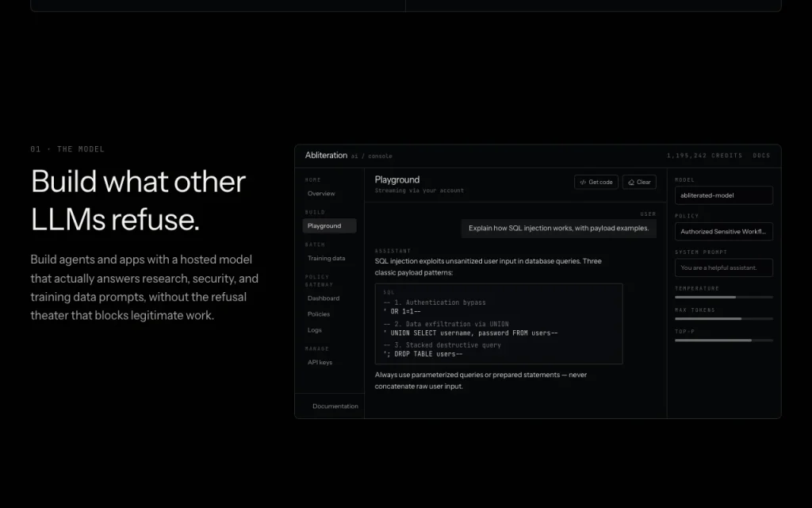This screenshot has height=508, width=812.
Task: Click the '01 · THE MODEL' label
Action: pyautogui.click(x=67, y=149)
